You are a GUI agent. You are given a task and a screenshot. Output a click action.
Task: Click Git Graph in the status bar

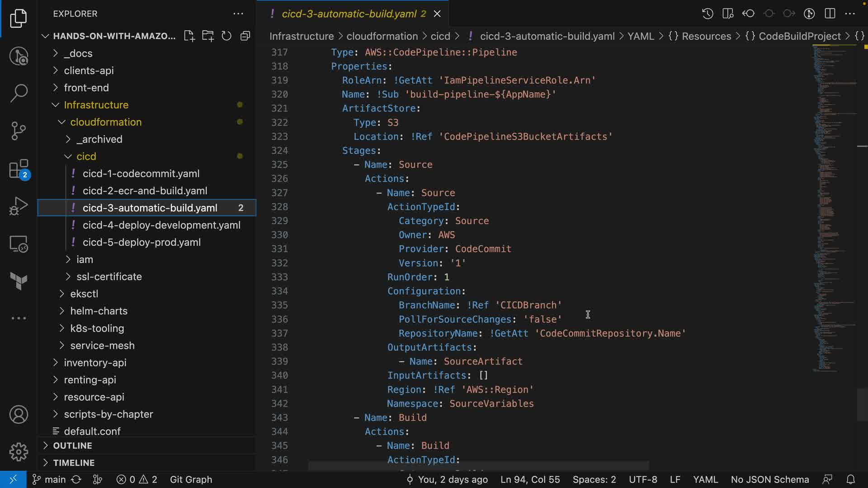point(191,479)
